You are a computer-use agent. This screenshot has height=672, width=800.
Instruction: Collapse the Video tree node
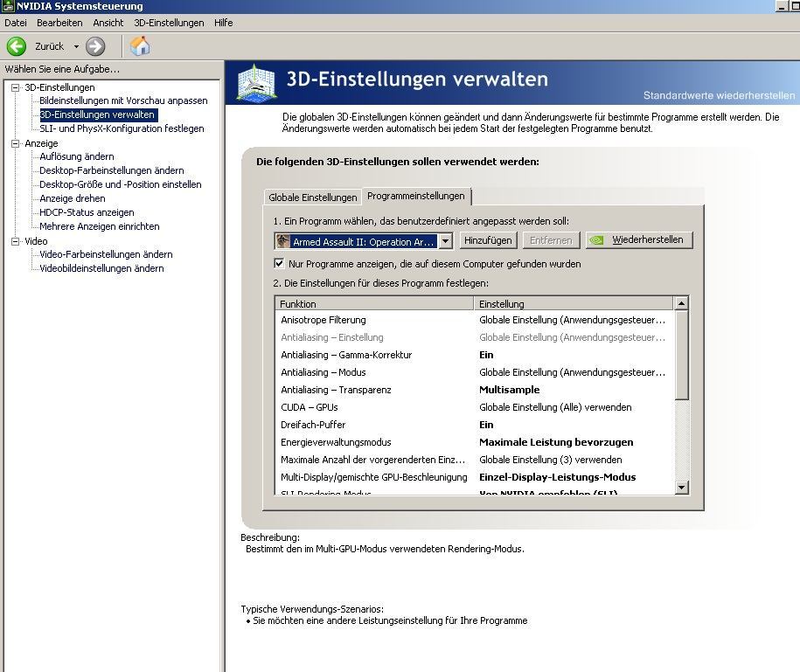[16, 242]
